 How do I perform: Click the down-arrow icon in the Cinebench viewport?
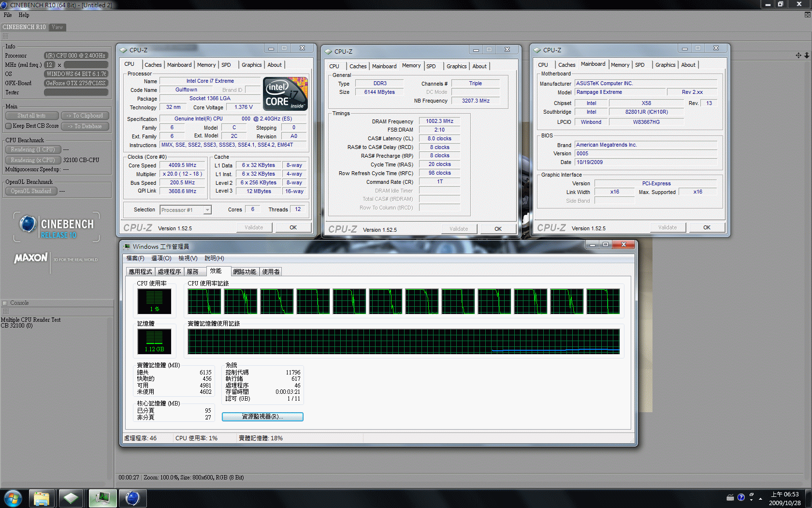[x=806, y=55]
